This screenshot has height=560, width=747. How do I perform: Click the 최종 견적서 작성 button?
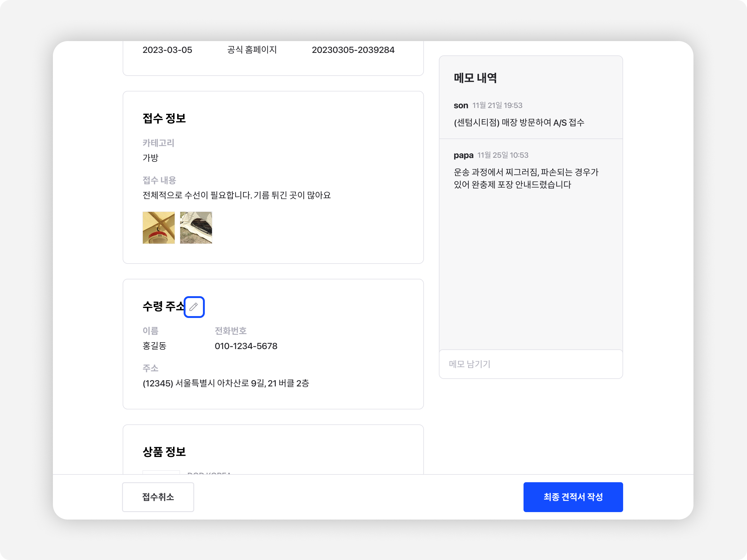[573, 497]
